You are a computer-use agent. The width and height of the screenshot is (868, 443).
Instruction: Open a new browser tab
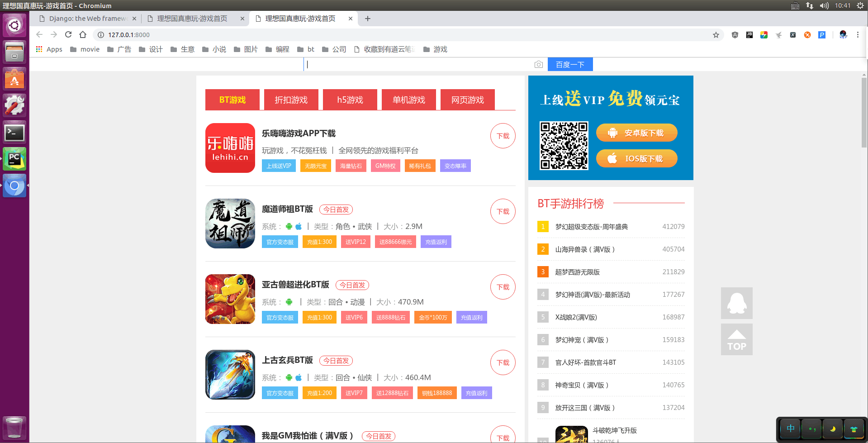[368, 19]
